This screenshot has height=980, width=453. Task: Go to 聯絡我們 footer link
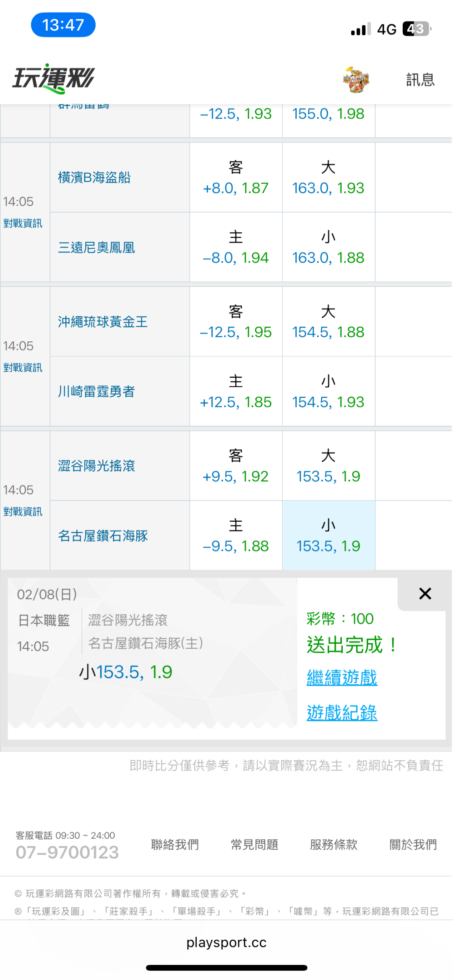(175, 845)
